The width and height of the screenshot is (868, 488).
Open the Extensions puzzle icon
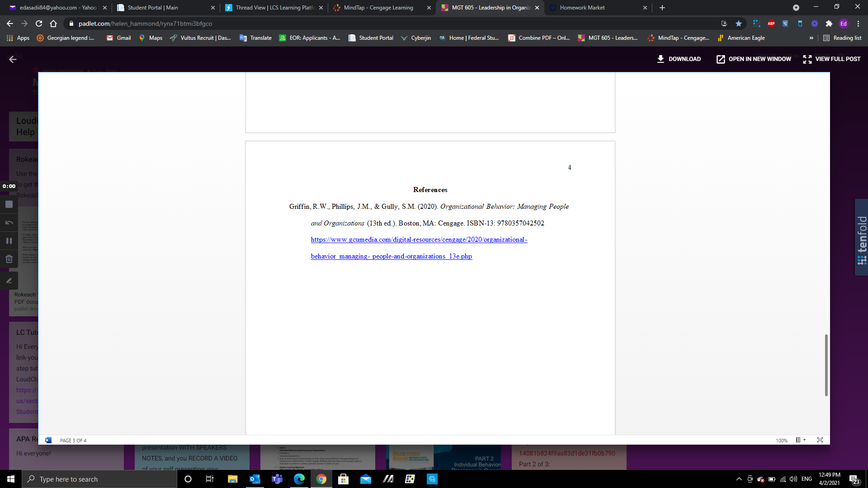click(829, 23)
